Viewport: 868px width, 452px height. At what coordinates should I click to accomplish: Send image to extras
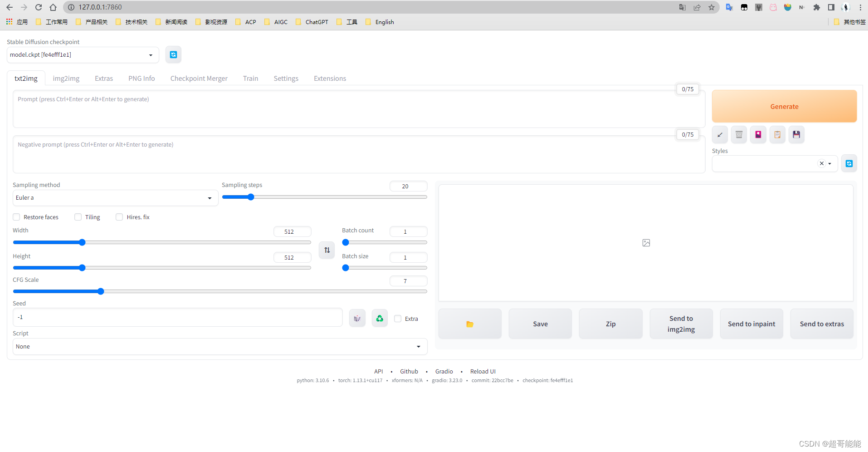pyautogui.click(x=822, y=324)
